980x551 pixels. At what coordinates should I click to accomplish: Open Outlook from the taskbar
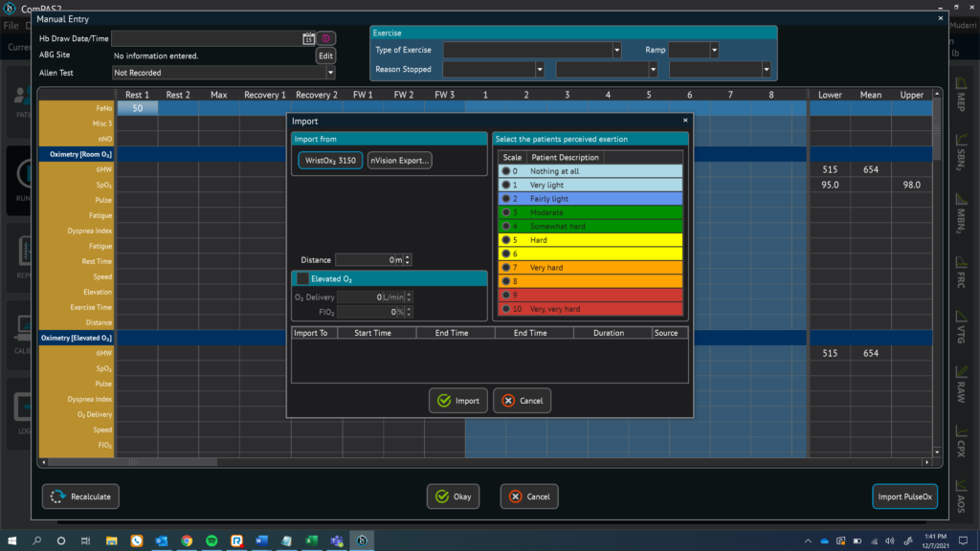pyautogui.click(x=161, y=540)
